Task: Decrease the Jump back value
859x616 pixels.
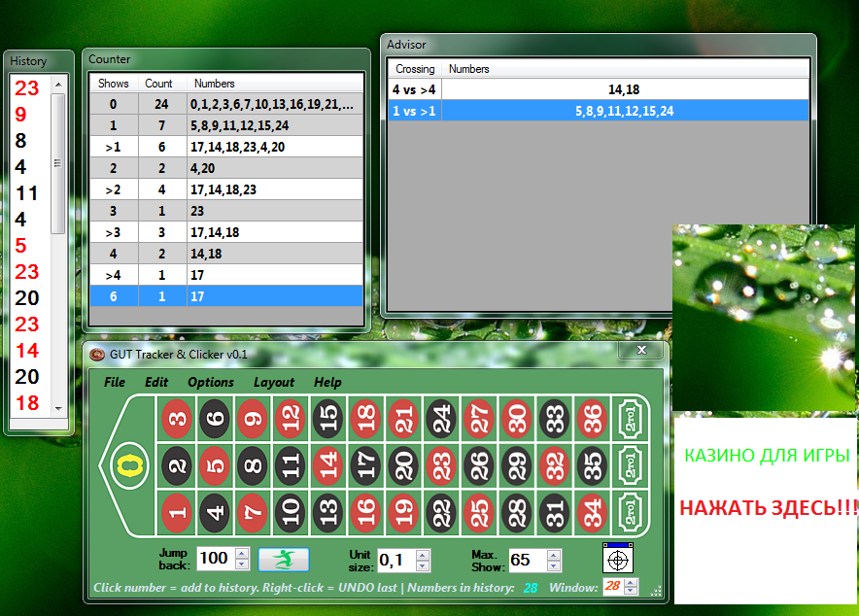Action: click(x=242, y=564)
